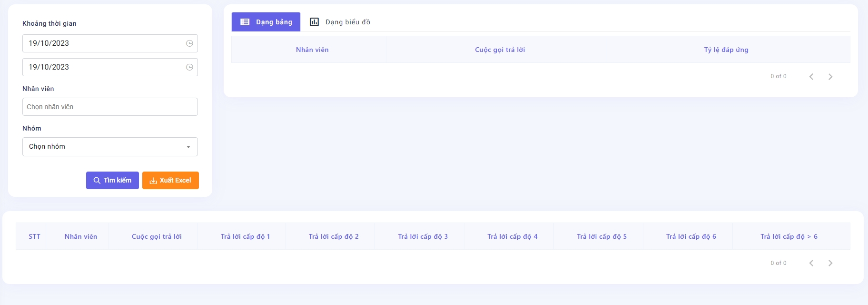
Task: Click the STT column header
Action: pos(34,236)
